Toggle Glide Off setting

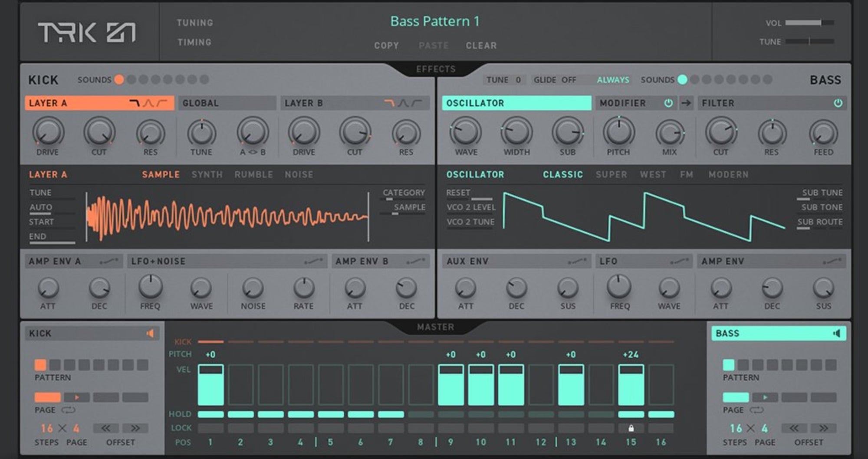(569, 80)
